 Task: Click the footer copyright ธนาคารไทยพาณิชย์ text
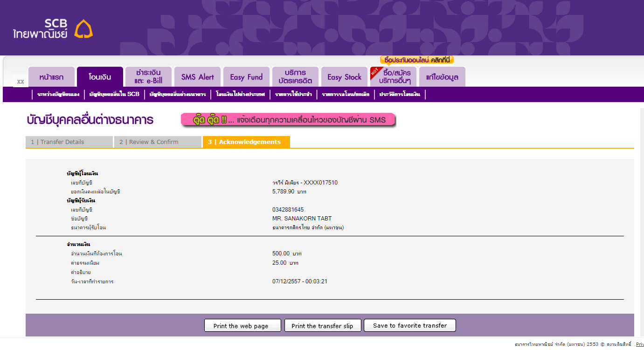pyautogui.click(x=573, y=344)
